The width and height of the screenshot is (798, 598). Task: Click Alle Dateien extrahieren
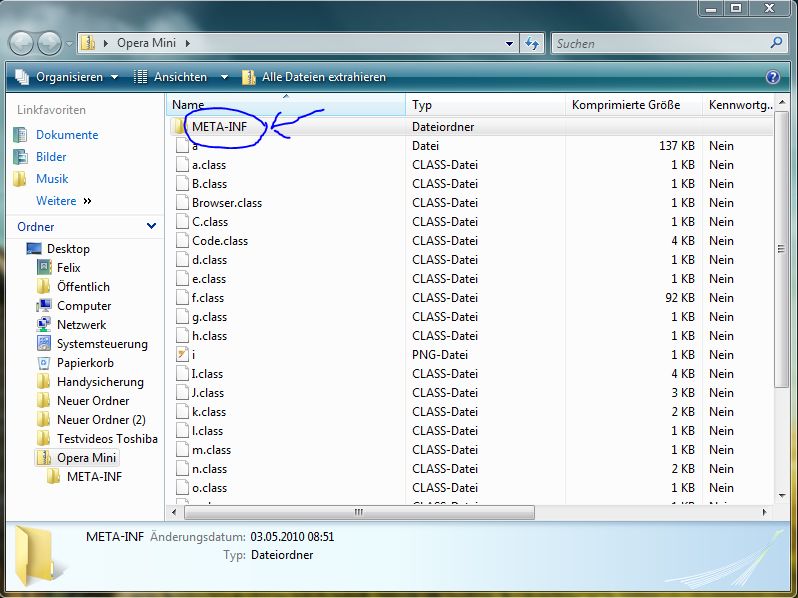(314, 77)
